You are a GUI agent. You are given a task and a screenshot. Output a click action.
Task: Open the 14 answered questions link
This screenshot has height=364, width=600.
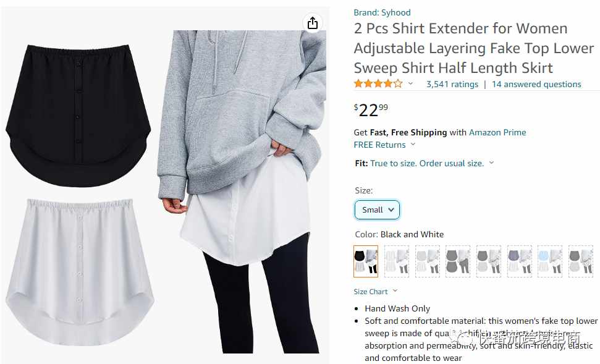[x=536, y=84]
